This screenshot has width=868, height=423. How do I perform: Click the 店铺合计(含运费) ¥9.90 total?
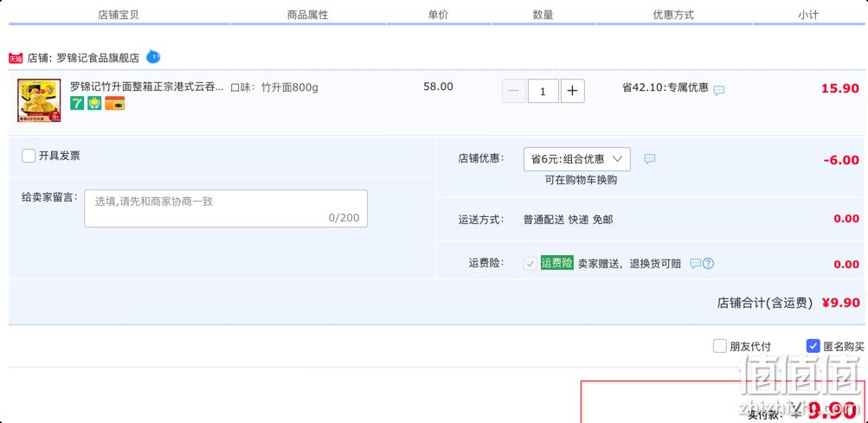(788, 303)
